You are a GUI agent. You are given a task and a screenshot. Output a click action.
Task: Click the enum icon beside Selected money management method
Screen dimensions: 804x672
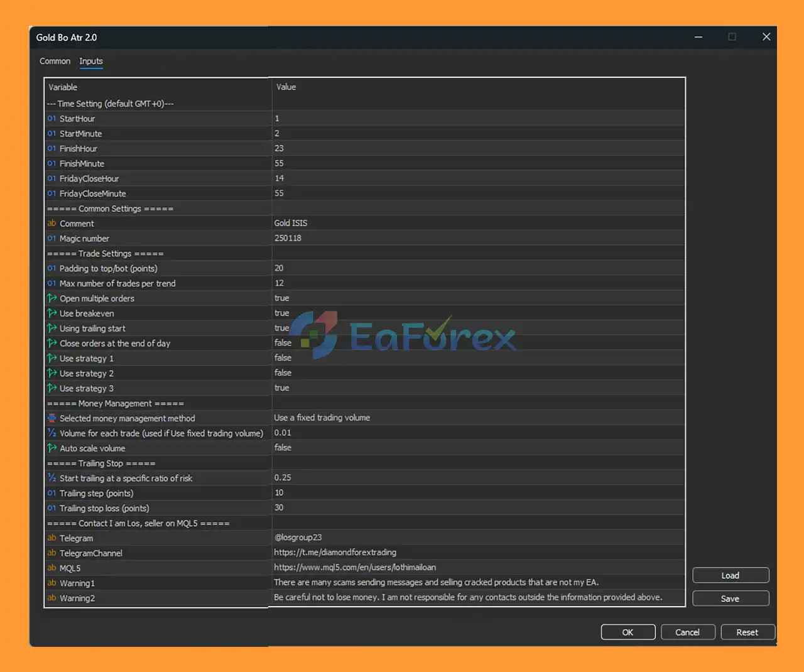[52, 418]
